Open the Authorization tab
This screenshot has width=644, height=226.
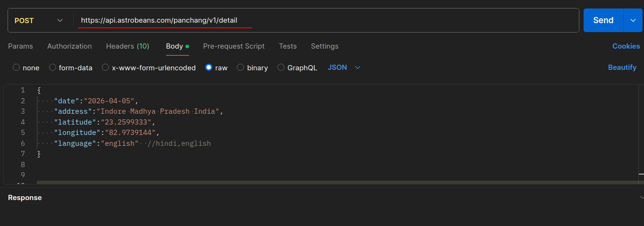tap(69, 46)
